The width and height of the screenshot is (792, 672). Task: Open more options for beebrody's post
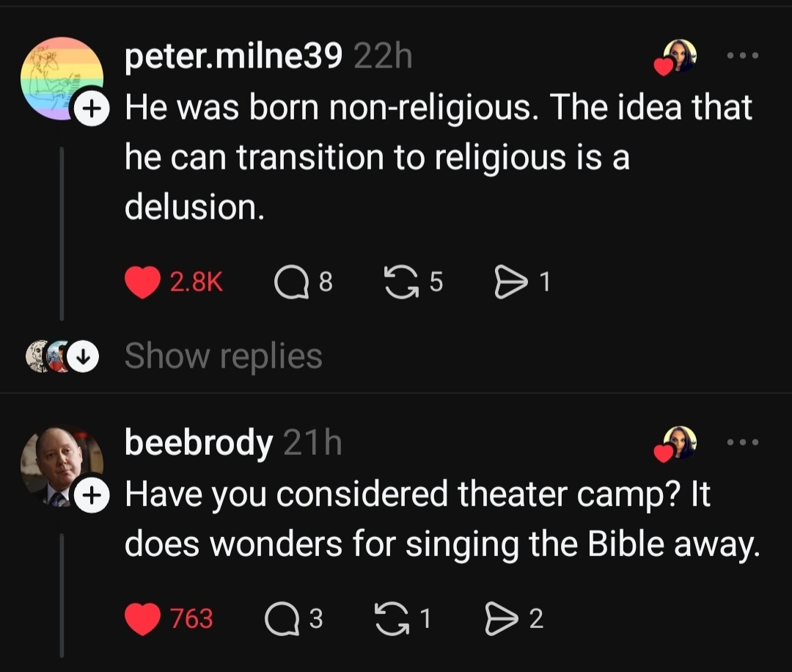[743, 442]
